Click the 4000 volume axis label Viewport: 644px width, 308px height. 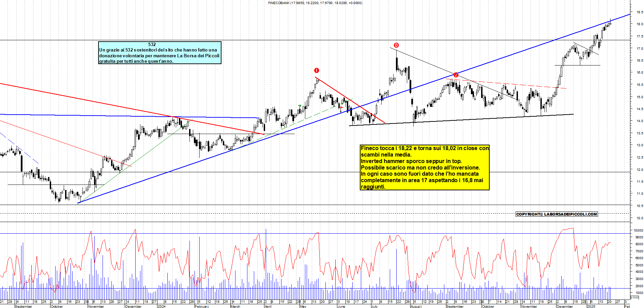[x=639, y=272]
